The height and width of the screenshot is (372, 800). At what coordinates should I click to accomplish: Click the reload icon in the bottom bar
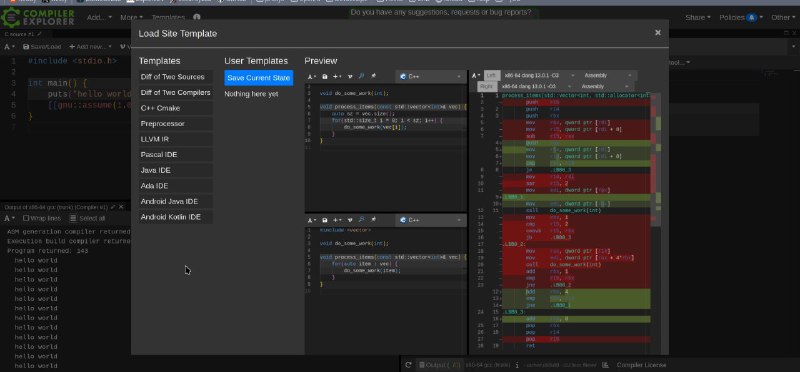coord(408,365)
